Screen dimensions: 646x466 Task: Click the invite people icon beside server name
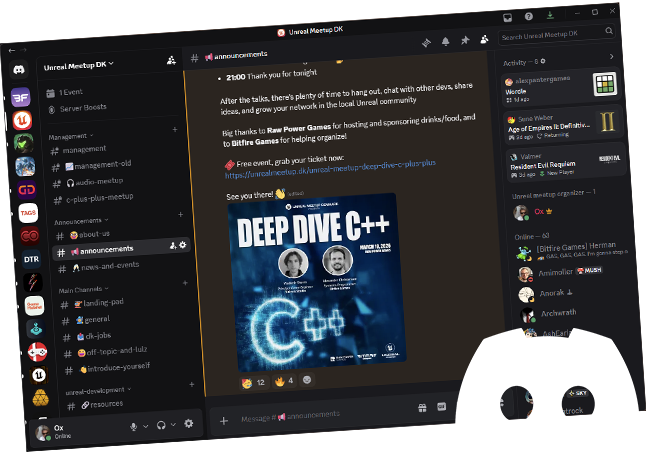[x=171, y=61]
